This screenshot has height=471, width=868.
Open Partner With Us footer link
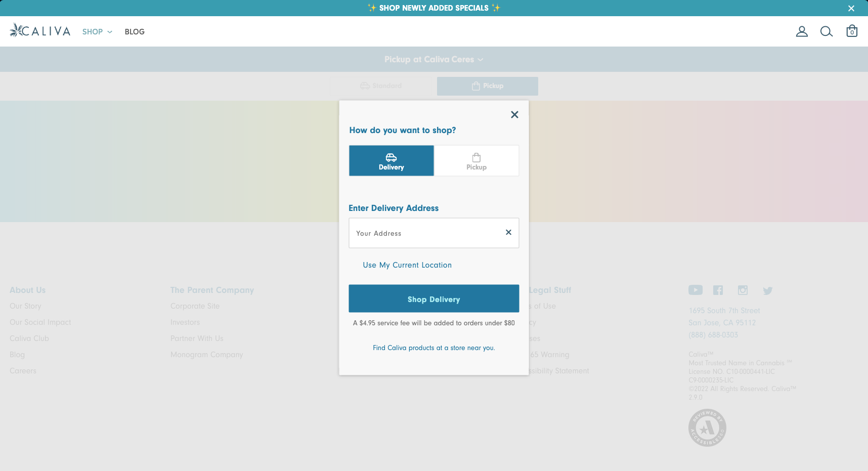pyautogui.click(x=197, y=338)
